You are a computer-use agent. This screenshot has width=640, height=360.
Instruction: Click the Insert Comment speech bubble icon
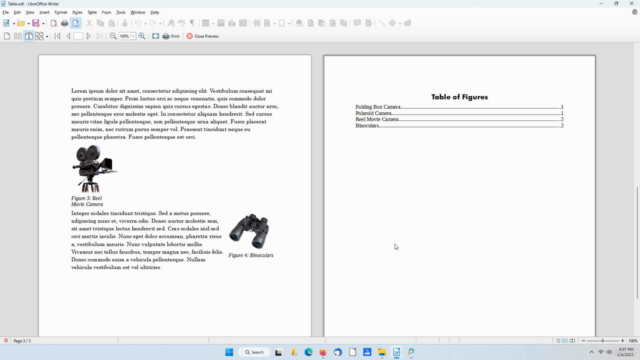(x=357, y=23)
